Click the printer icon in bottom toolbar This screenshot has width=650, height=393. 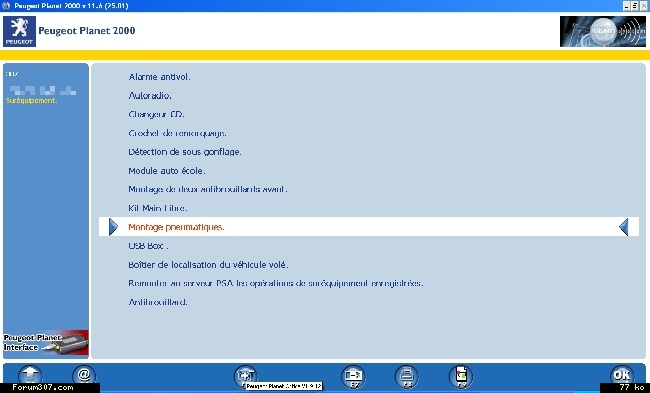(407, 377)
